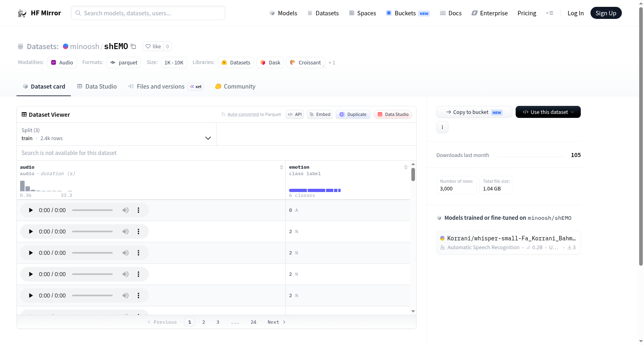The height and width of the screenshot is (345, 644).
Task: Click the HF Mirror logo icon
Action: (x=22, y=13)
